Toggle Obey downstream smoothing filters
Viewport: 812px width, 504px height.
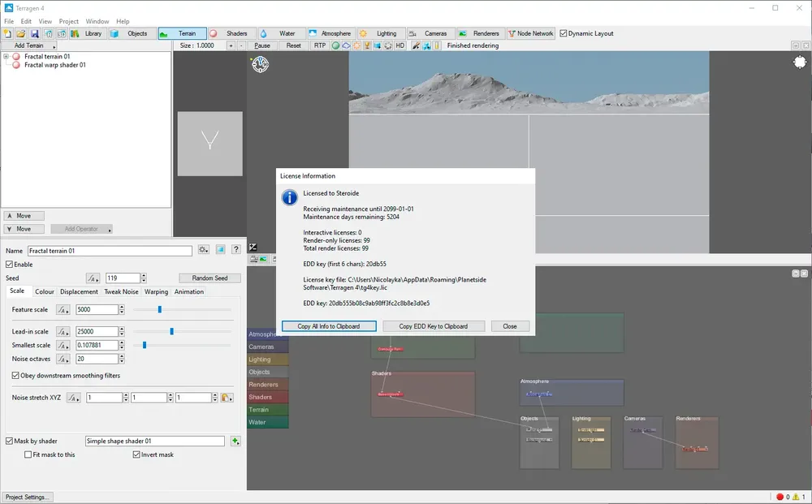15,376
